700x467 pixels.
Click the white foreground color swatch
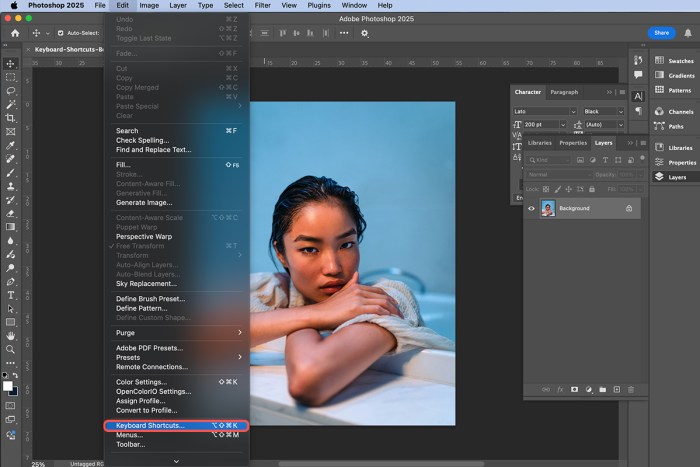coord(7,385)
